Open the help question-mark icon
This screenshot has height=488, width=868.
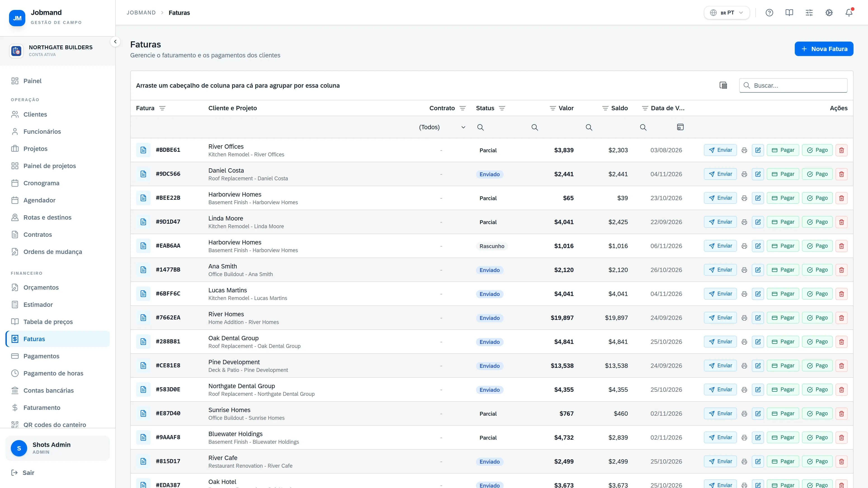point(769,13)
